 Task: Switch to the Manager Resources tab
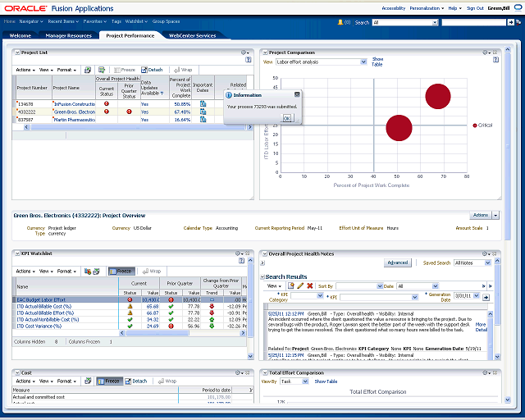tap(68, 36)
